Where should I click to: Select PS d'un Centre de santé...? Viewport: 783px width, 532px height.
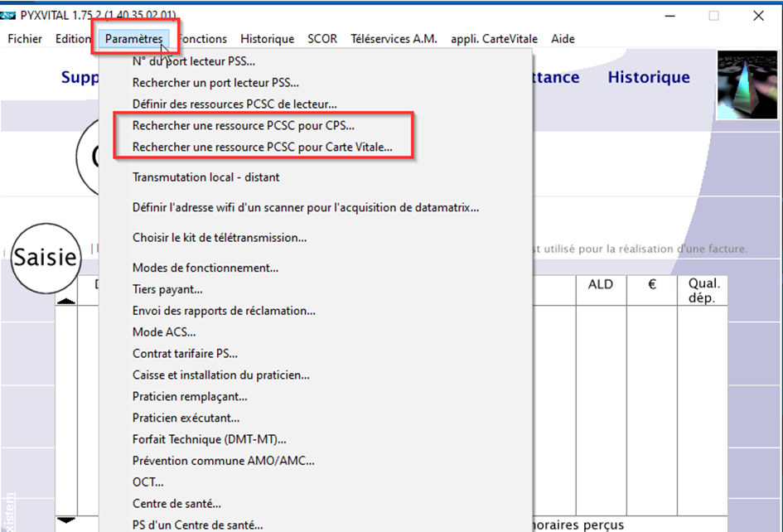pos(316,525)
